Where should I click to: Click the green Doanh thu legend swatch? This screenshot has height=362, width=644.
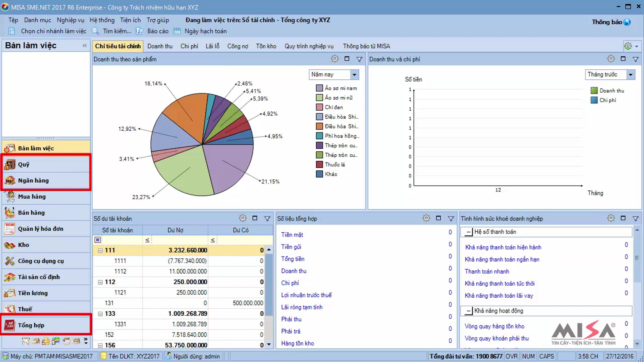594,90
